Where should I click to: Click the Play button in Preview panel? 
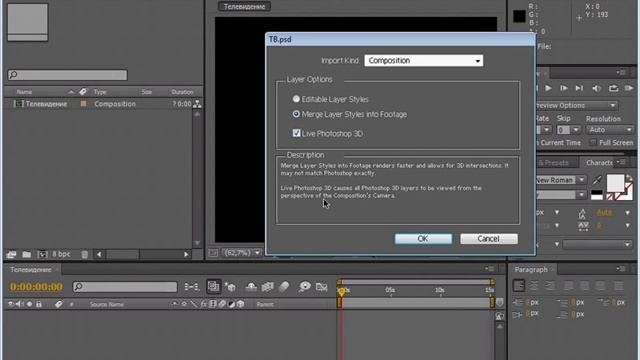(548, 88)
